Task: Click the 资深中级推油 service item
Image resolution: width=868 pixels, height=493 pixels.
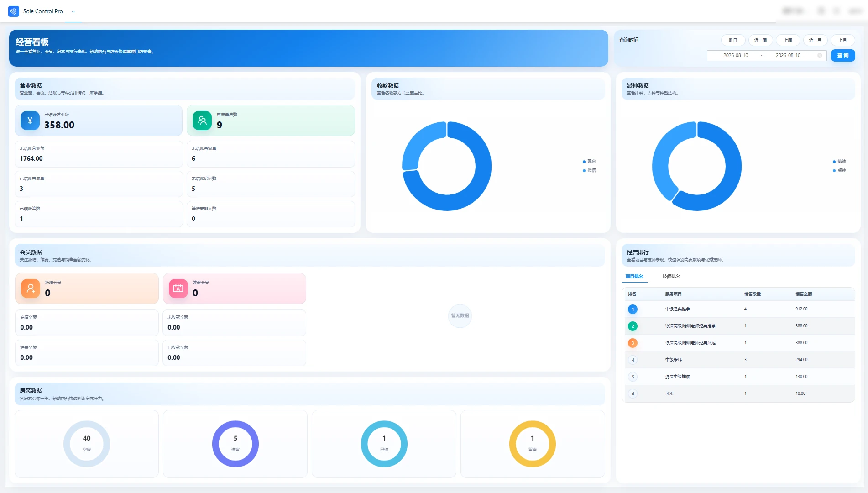Action: tap(678, 377)
